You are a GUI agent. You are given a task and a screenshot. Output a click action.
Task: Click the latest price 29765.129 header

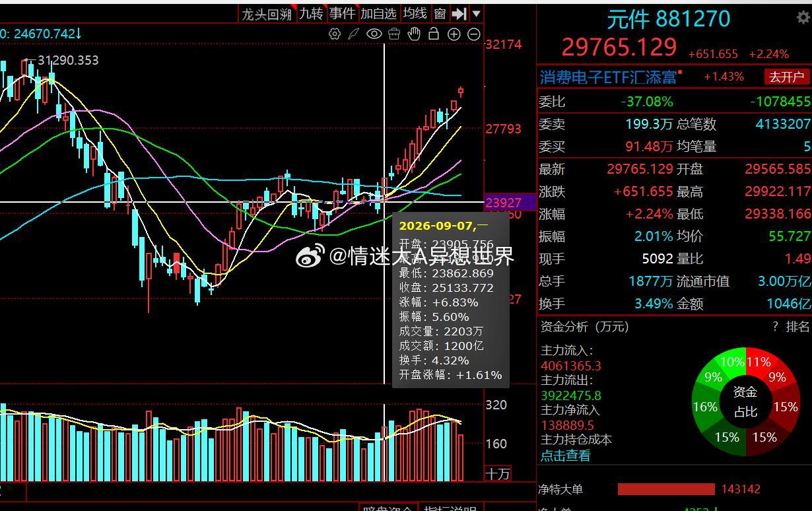[x=619, y=48]
